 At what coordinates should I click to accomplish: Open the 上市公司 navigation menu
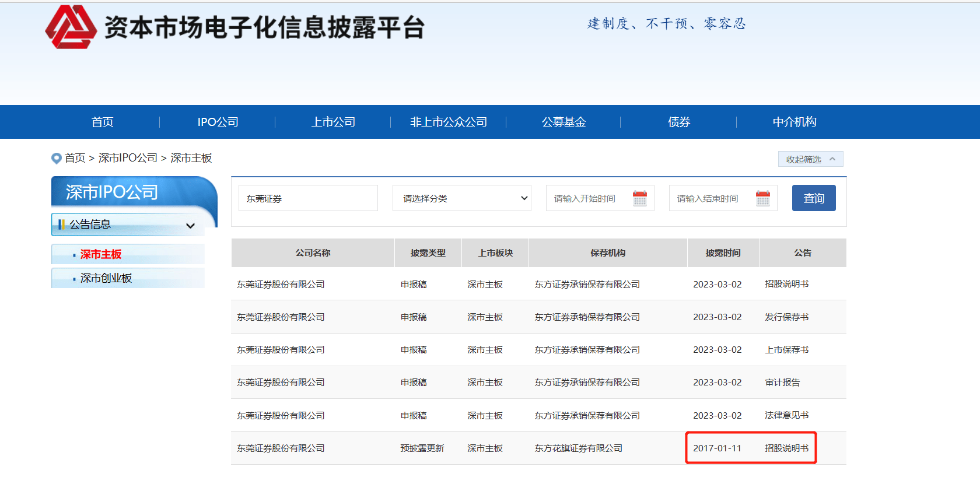click(333, 122)
